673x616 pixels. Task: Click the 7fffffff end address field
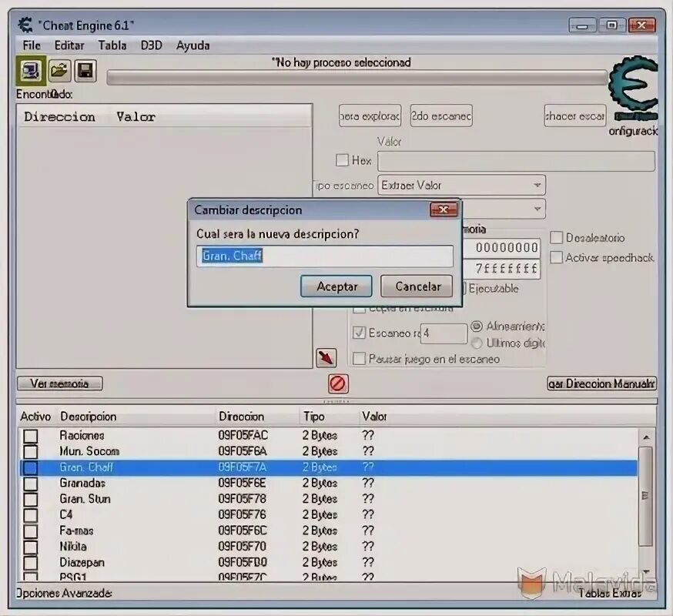(501, 269)
